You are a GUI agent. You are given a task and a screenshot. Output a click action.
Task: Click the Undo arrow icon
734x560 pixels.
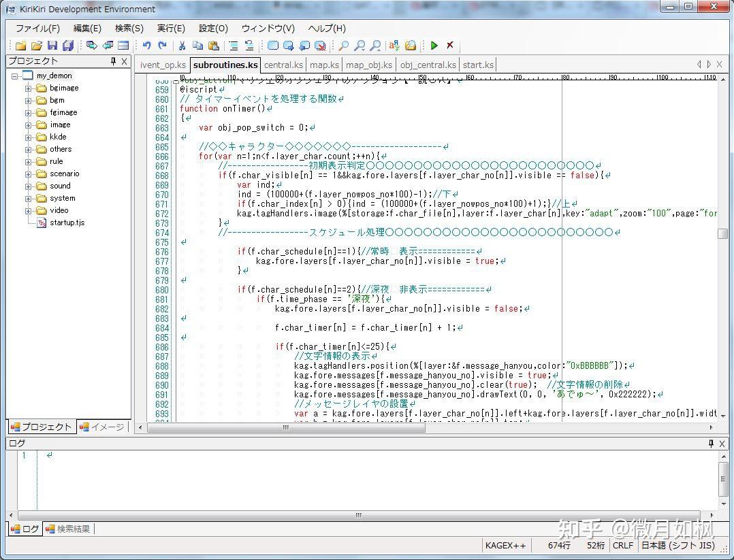[146, 46]
